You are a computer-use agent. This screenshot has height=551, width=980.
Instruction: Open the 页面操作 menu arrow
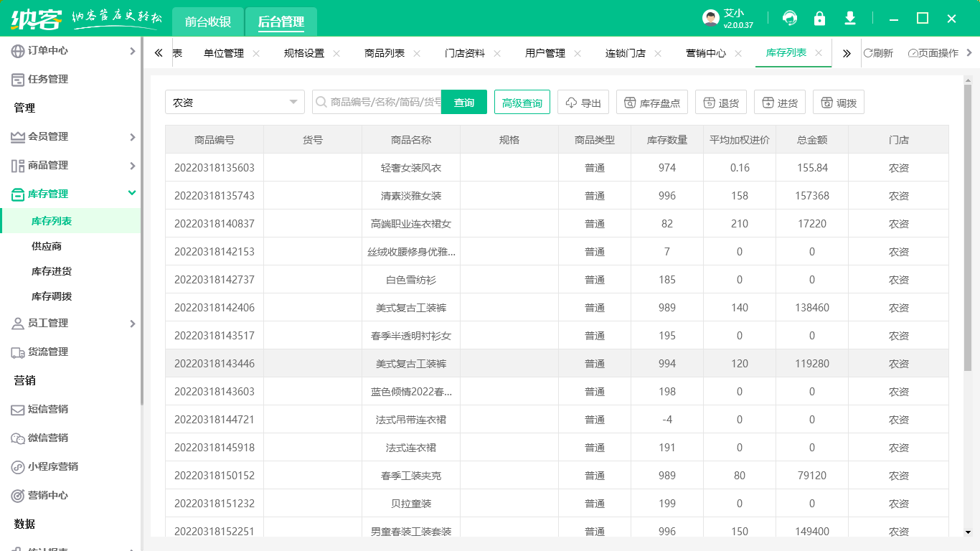(x=970, y=52)
